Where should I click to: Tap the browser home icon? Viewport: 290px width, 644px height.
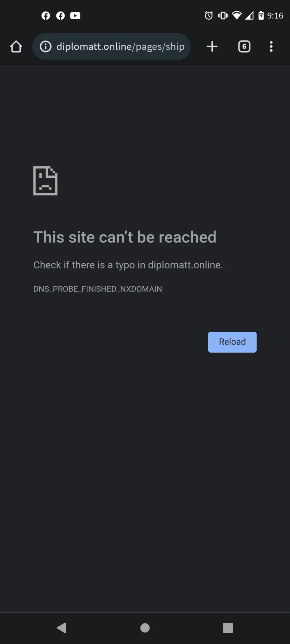pyautogui.click(x=16, y=46)
